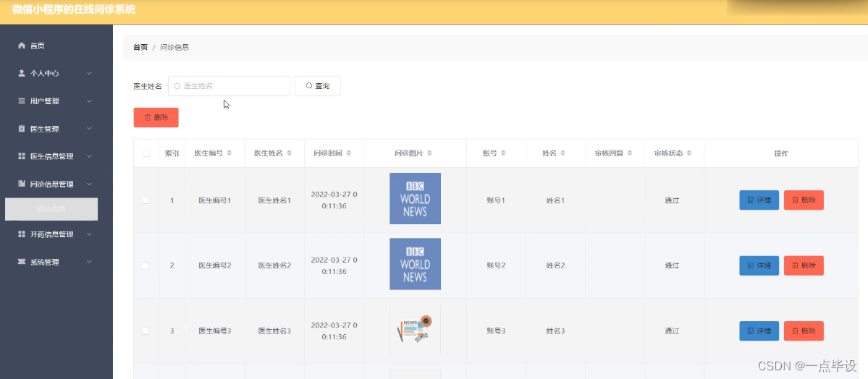Tick the checkbox for row 1
868x379 pixels.
click(x=146, y=200)
